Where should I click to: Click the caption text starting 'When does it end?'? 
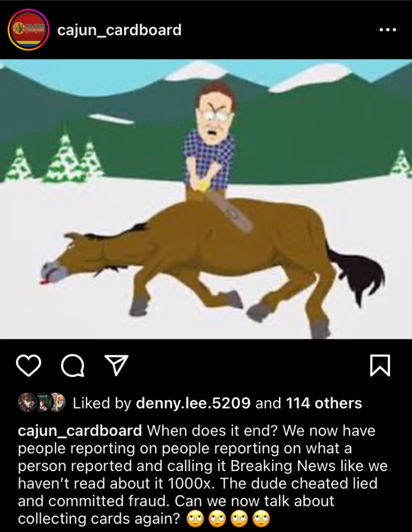point(203,474)
